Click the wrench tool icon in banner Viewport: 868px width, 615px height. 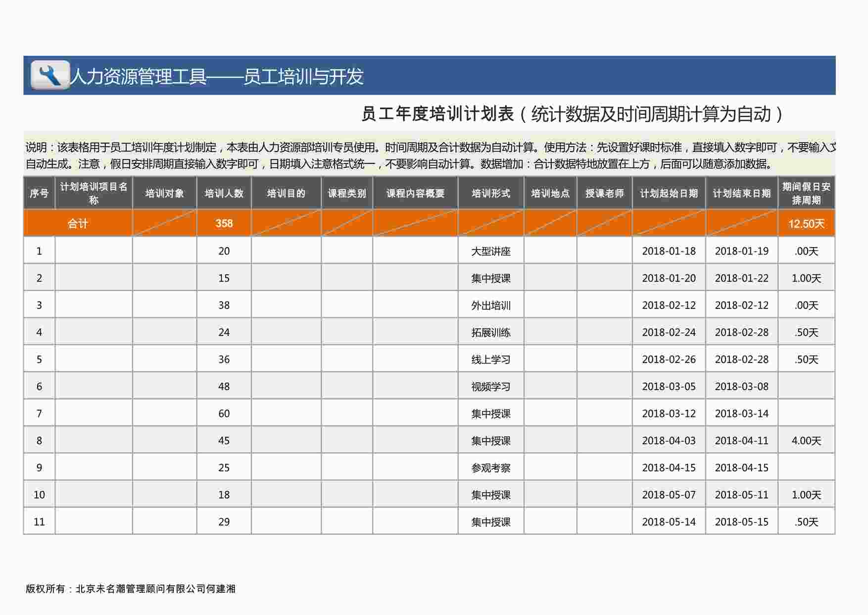(x=50, y=75)
